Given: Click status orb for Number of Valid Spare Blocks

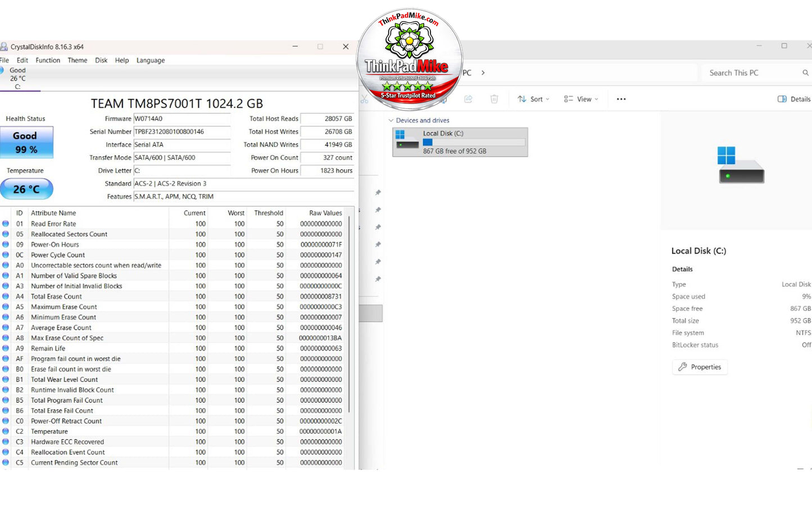Looking at the screenshot, I should click(6, 276).
